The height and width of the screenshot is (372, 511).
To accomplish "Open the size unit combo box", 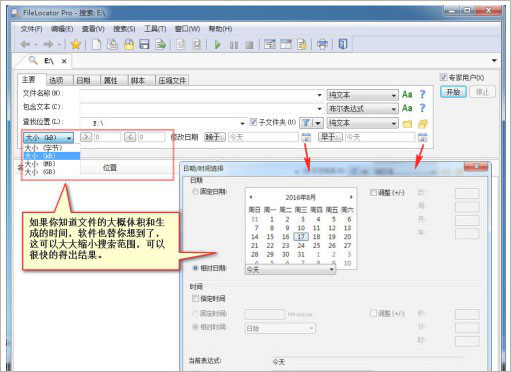I will point(48,137).
